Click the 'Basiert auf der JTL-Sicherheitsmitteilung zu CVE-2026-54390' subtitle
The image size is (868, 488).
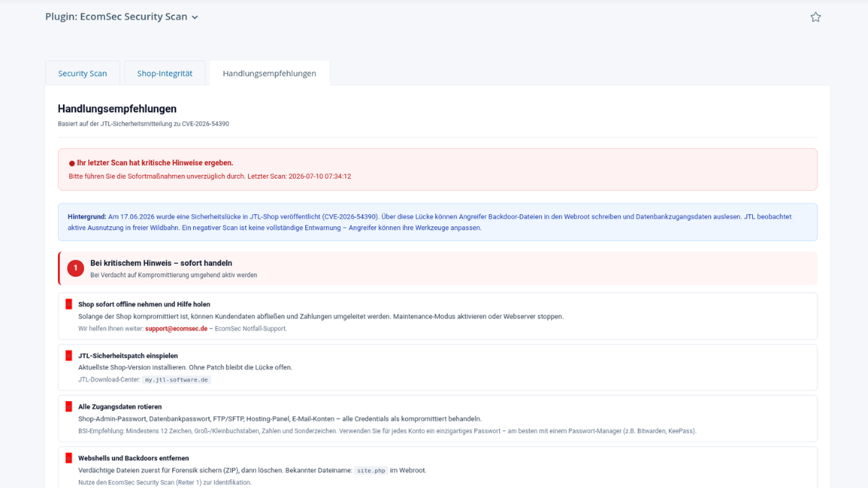click(143, 124)
